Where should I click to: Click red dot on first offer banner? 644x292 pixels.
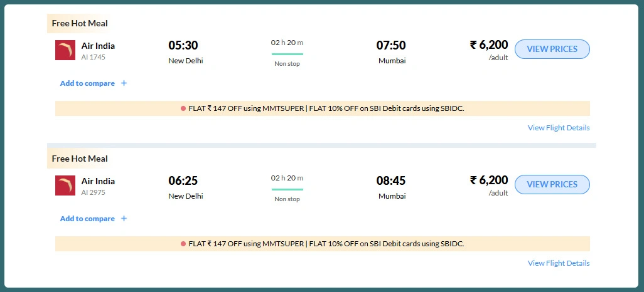(x=183, y=108)
